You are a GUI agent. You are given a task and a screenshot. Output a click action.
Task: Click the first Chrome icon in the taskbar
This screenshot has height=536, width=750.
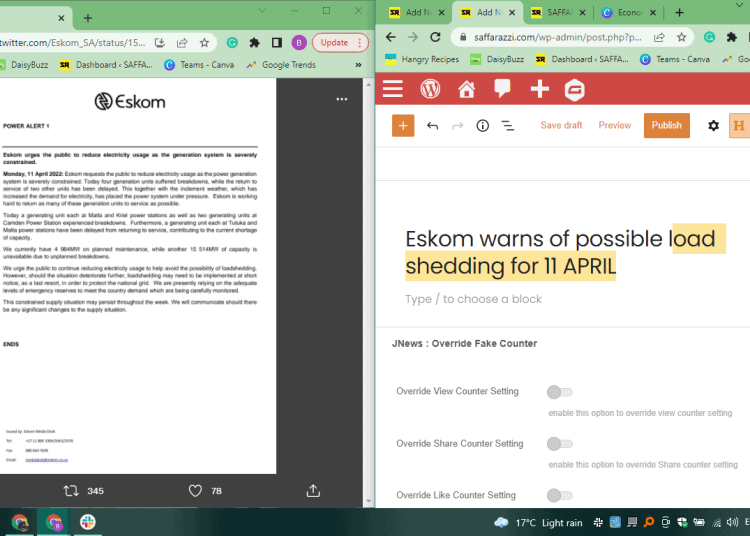20,522
